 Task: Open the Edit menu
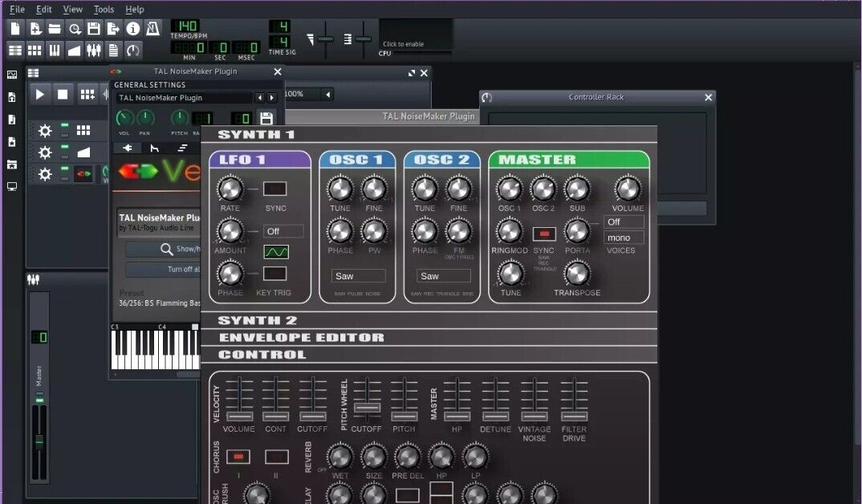pos(44,10)
